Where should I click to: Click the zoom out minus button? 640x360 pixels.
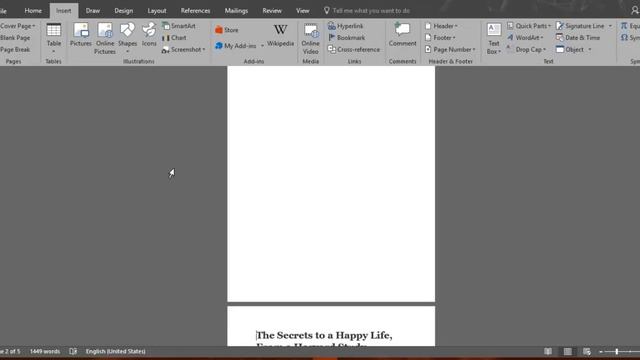(601, 351)
